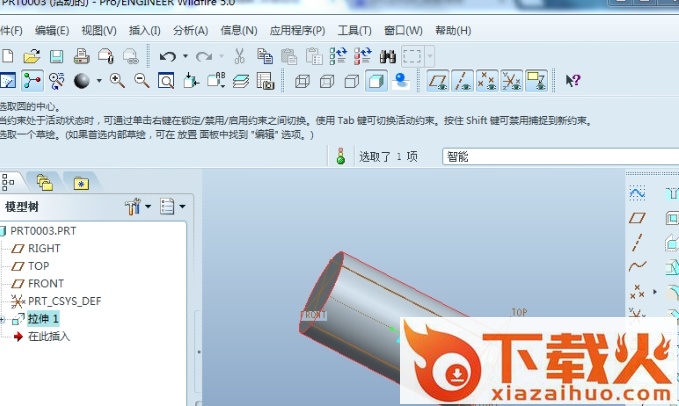This screenshot has height=406, width=679.
Task: Click the Save icon in the toolbar
Action: [x=56, y=56]
